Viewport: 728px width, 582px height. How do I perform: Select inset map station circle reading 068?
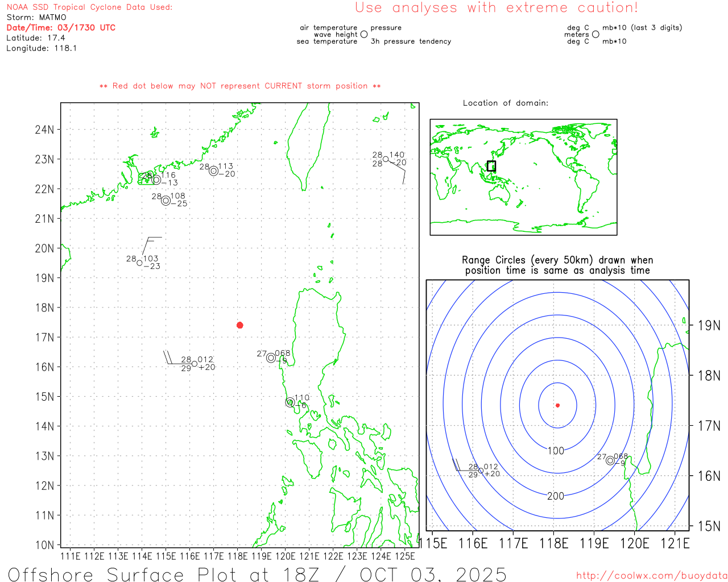(610, 460)
